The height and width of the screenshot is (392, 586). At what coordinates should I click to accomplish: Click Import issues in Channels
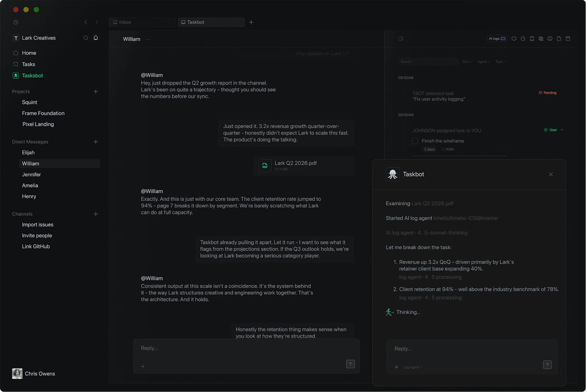(38, 225)
